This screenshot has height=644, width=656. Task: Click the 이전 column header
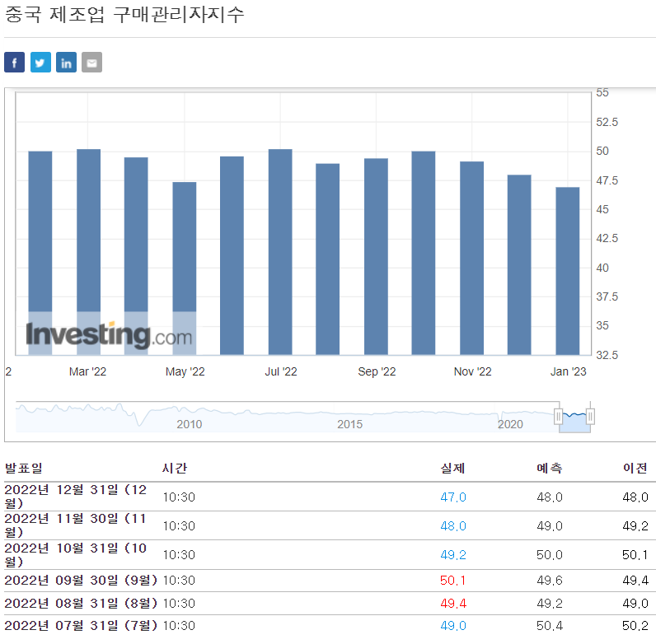coord(635,468)
